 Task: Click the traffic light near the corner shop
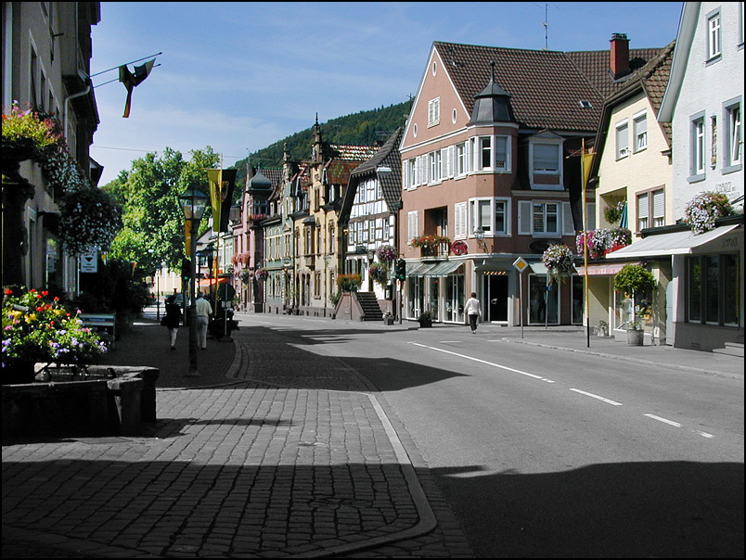pyautogui.click(x=401, y=269)
